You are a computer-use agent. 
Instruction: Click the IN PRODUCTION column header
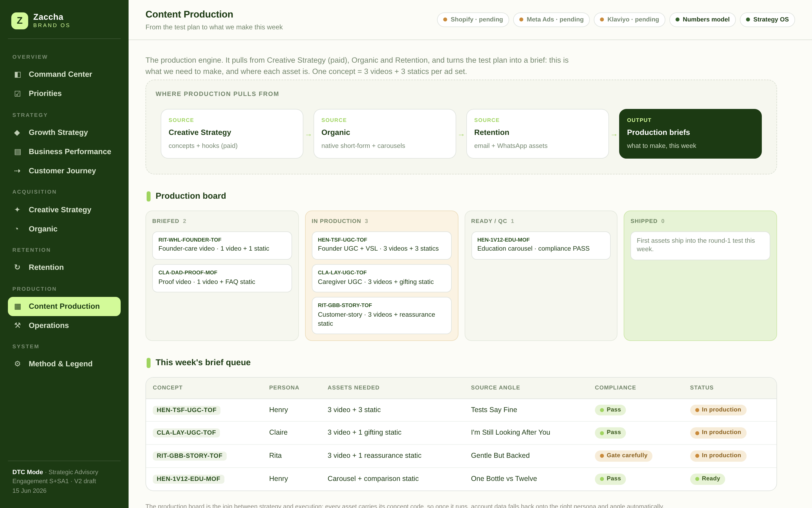[339, 221]
